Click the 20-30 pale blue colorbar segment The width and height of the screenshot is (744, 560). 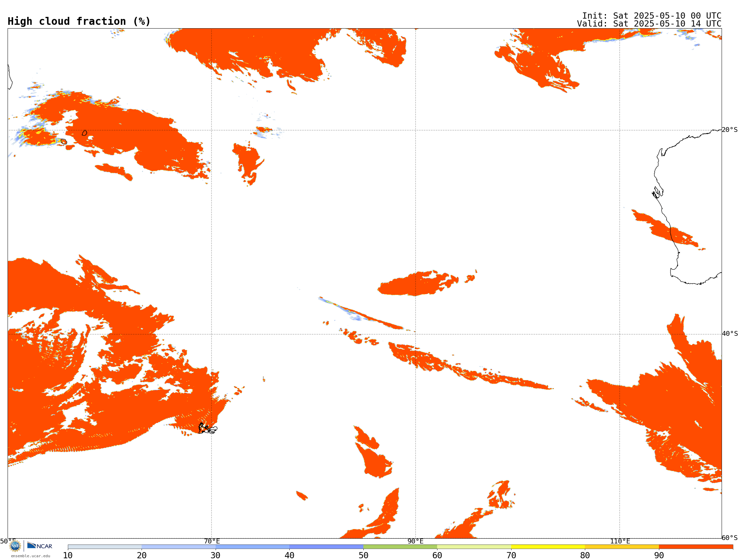178,547
